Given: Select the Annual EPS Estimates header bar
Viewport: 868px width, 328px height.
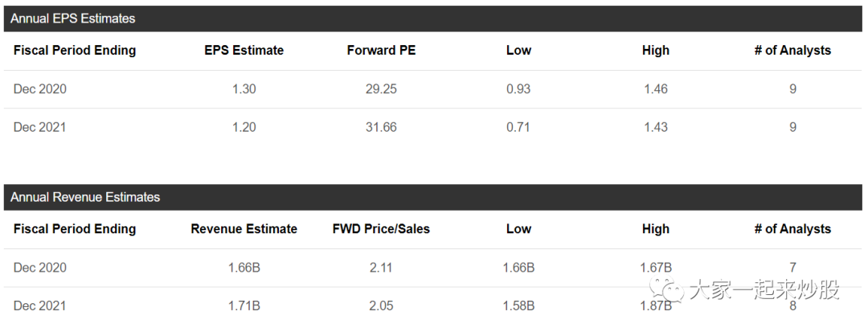Looking at the screenshot, I should click(x=433, y=18).
